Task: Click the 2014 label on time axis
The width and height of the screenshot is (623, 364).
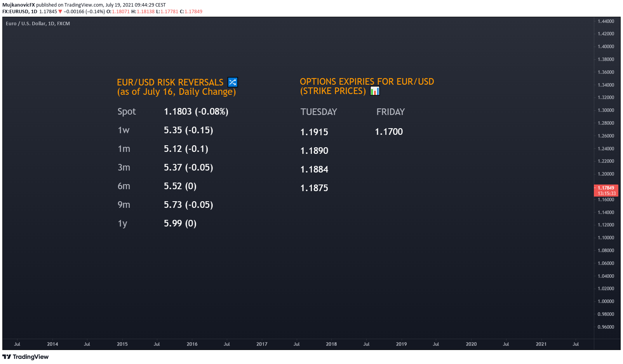Action: pyautogui.click(x=52, y=344)
